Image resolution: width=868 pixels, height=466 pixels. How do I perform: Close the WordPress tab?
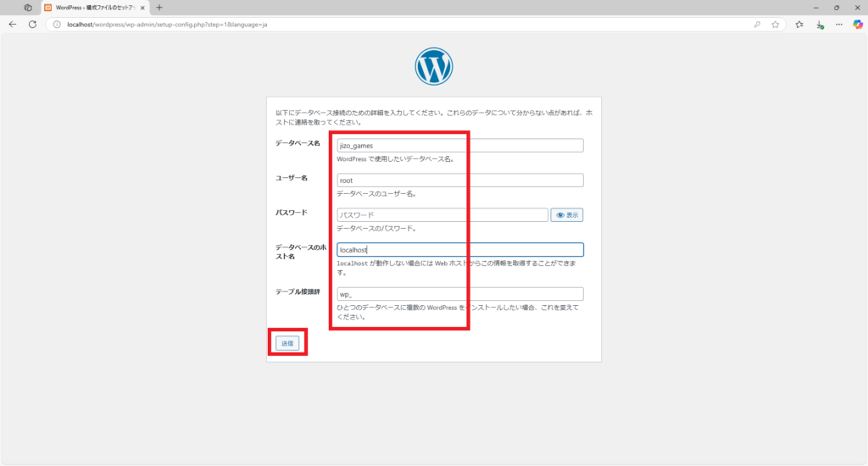[142, 8]
